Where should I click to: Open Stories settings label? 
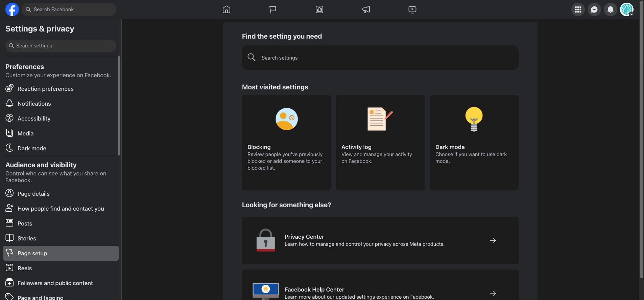27,238
